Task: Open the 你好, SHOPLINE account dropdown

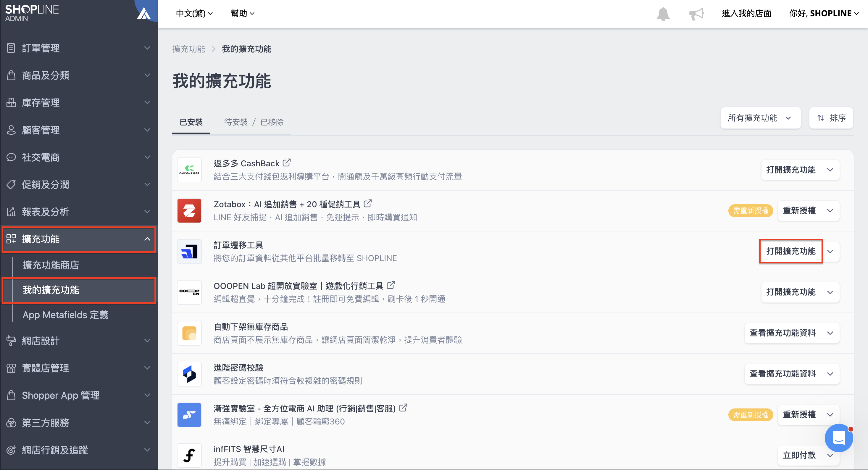Action: pyautogui.click(x=824, y=14)
